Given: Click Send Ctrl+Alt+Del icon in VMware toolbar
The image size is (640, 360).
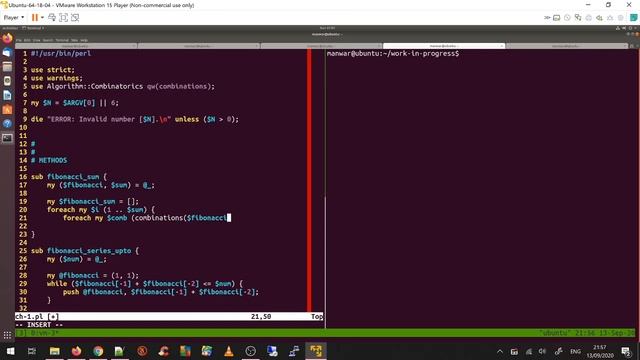Looking at the screenshot, I should 52,18.
